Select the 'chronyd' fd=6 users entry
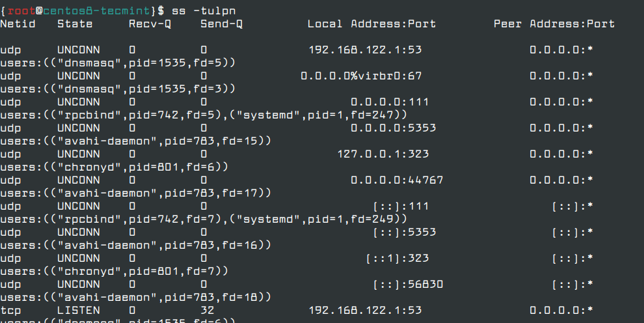 [x=114, y=167]
